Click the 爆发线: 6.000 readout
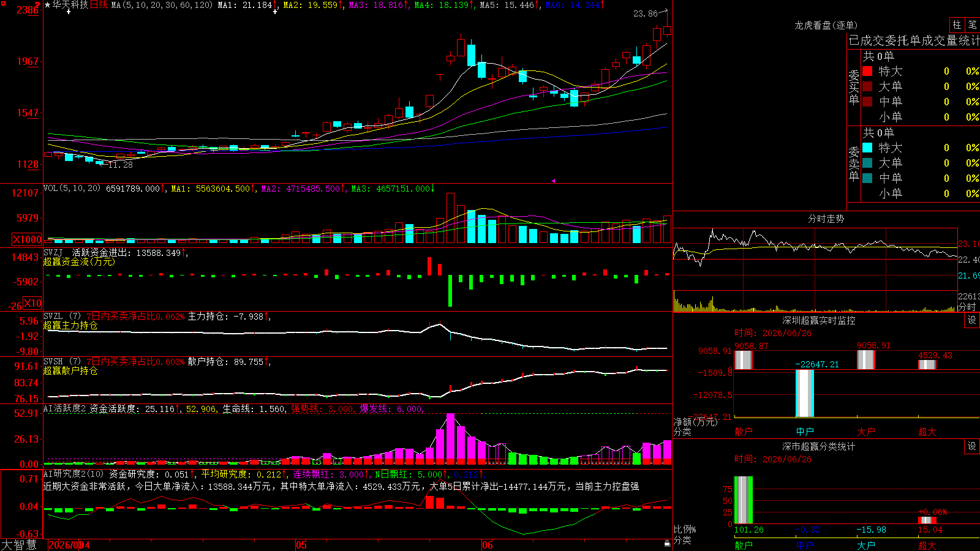Viewport: 980px width, 551px height. [x=391, y=408]
